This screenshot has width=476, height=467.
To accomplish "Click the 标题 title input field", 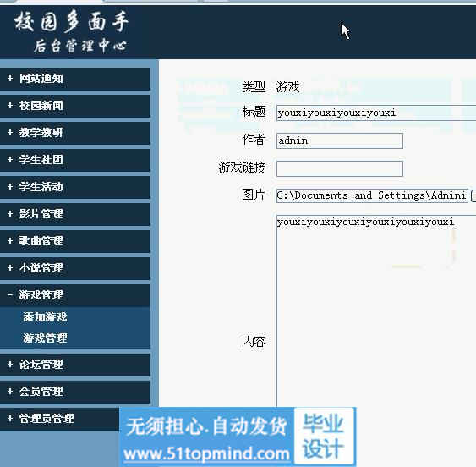I will tap(376, 113).
